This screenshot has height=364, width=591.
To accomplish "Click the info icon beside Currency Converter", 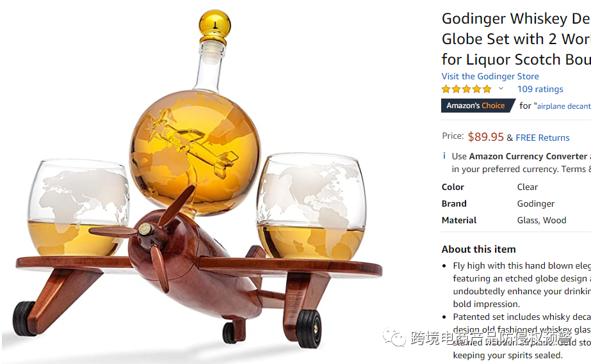I will (444, 156).
